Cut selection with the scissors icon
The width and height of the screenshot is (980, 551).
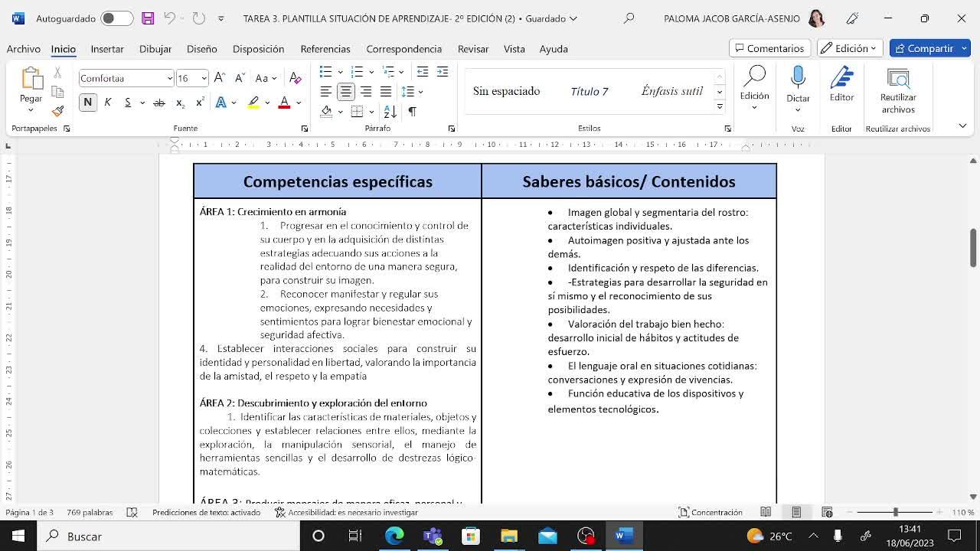(x=57, y=73)
